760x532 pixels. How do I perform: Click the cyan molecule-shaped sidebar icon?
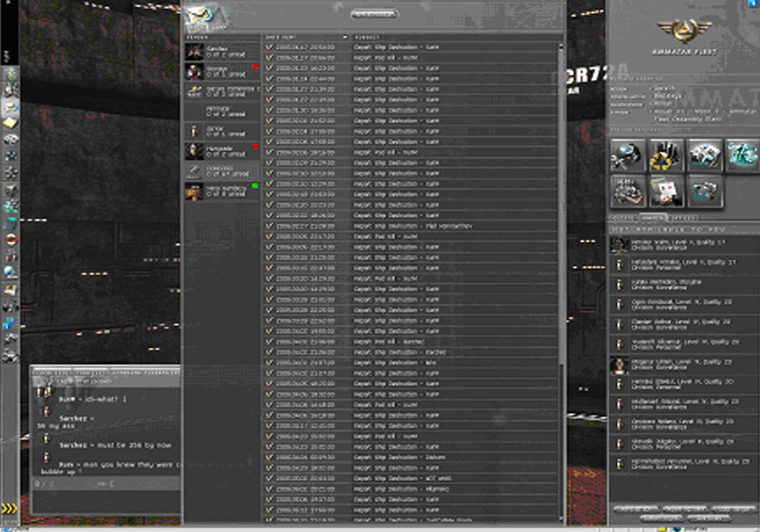click(x=10, y=207)
